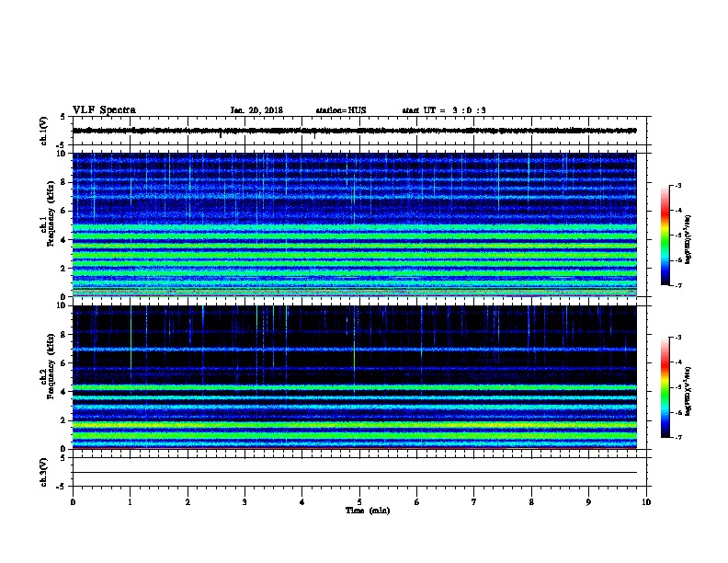Click the ch.1 waveform trace panel

(359, 131)
